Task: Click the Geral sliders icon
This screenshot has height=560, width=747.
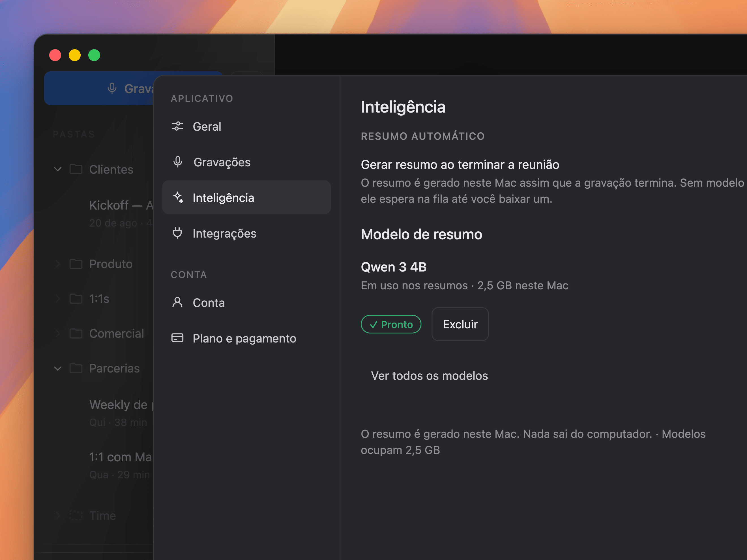Action: (x=177, y=126)
